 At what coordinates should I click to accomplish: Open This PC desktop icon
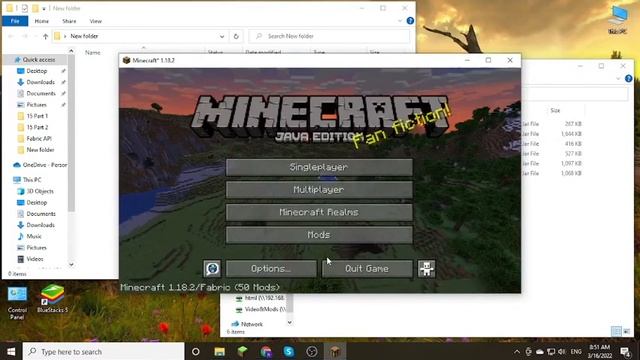click(618, 20)
